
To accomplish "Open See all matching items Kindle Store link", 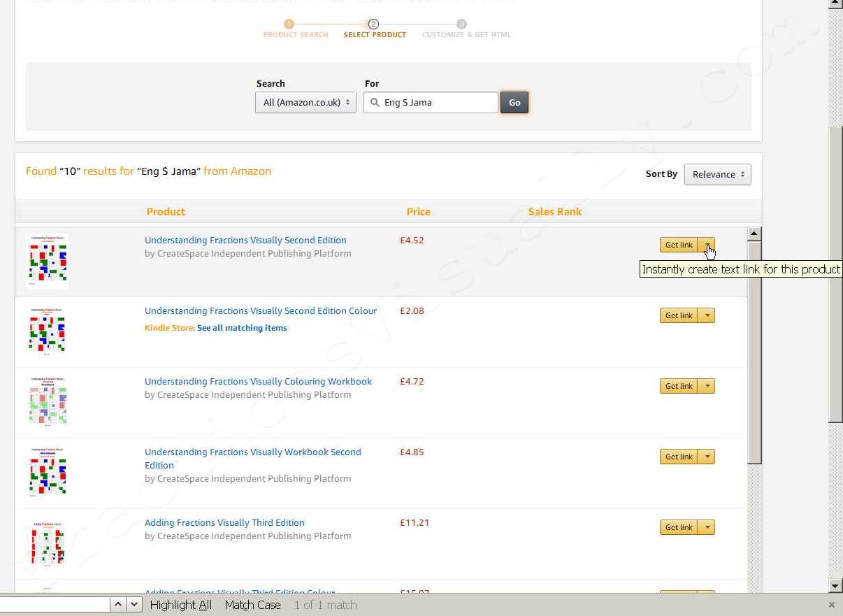I will click(242, 328).
